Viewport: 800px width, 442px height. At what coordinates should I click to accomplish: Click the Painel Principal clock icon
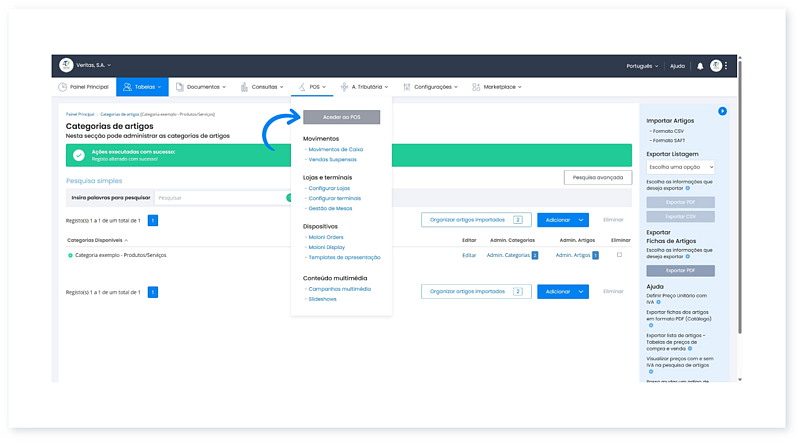coord(63,87)
